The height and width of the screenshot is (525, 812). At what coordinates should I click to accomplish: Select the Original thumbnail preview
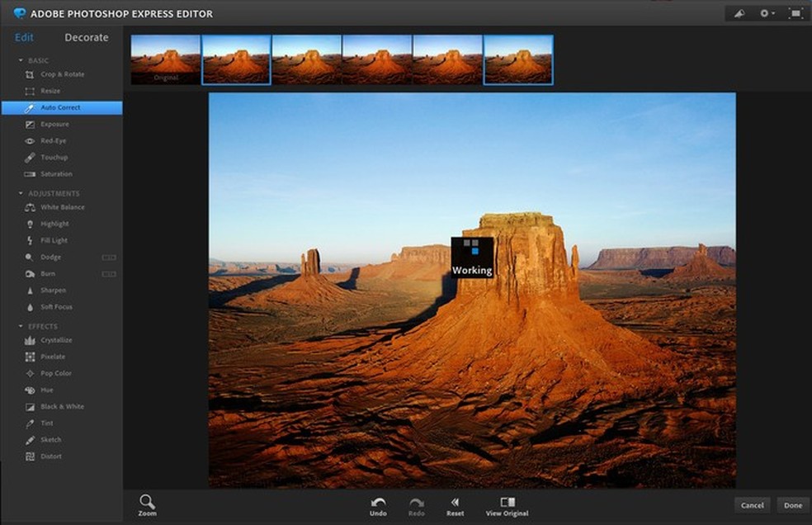point(165,59)
